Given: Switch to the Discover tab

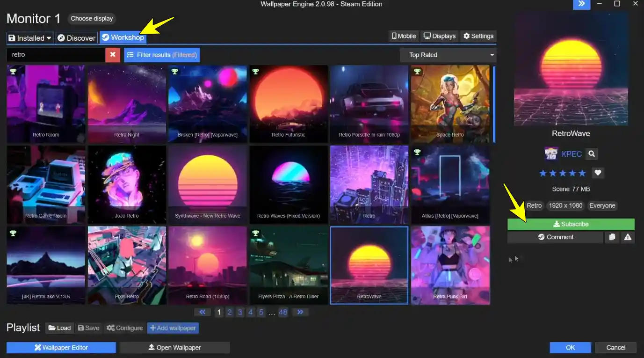Looking at the screenshot, I should 76,38.
